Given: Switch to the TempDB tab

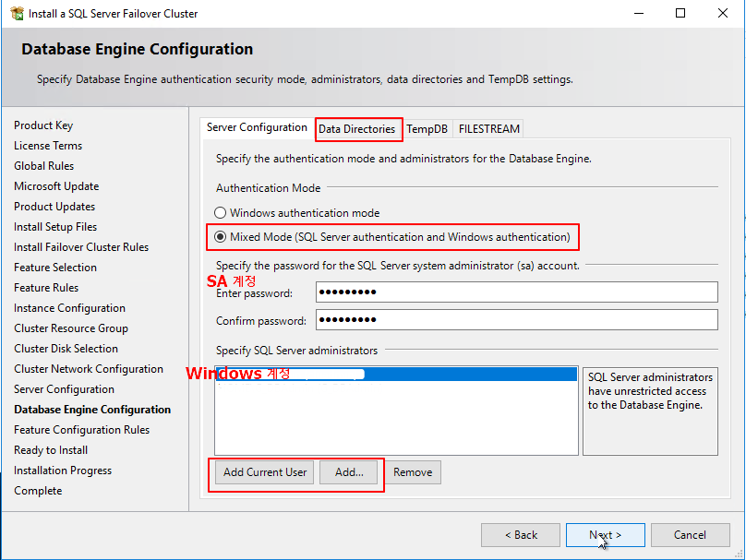Looking at the screenshot, I should click(427, 129).
